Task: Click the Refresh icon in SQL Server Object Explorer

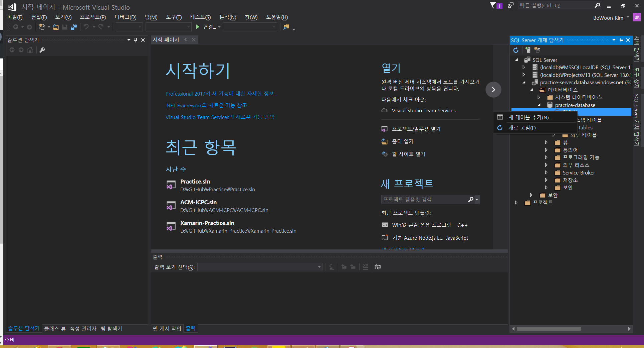Action: (x=516, y=50)
